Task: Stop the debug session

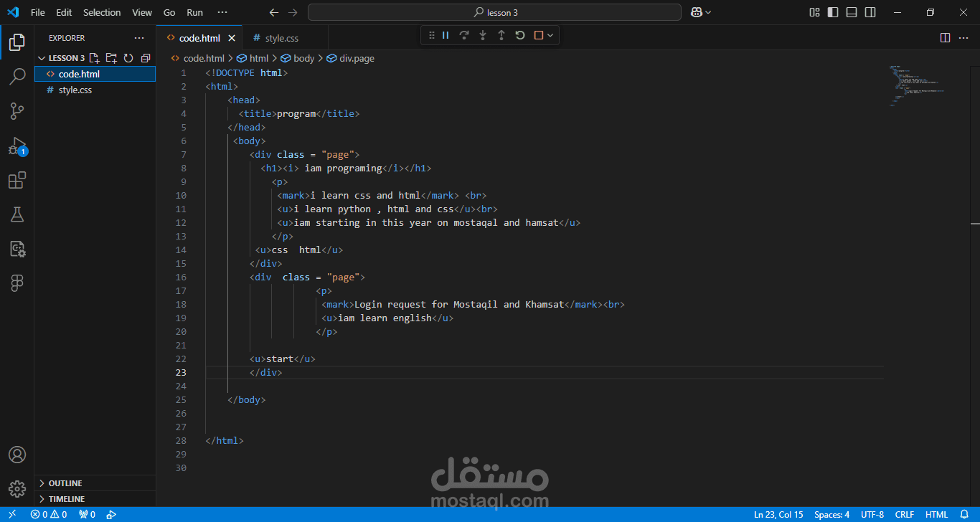Action: coord(539,35)
